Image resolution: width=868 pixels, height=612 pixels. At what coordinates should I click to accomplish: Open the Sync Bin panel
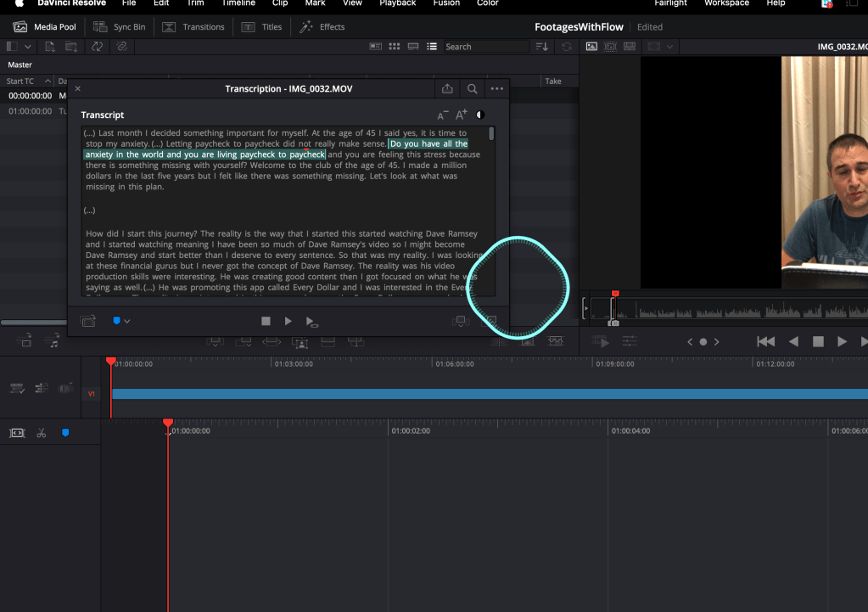(119, 26)
